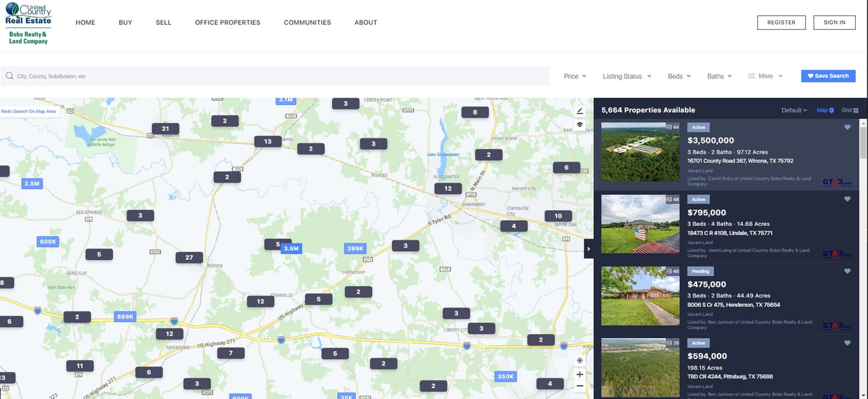Screen dimensions: 868x399
Task: Favorite the $795,000 Lindale listing
Action: point(848,199)
